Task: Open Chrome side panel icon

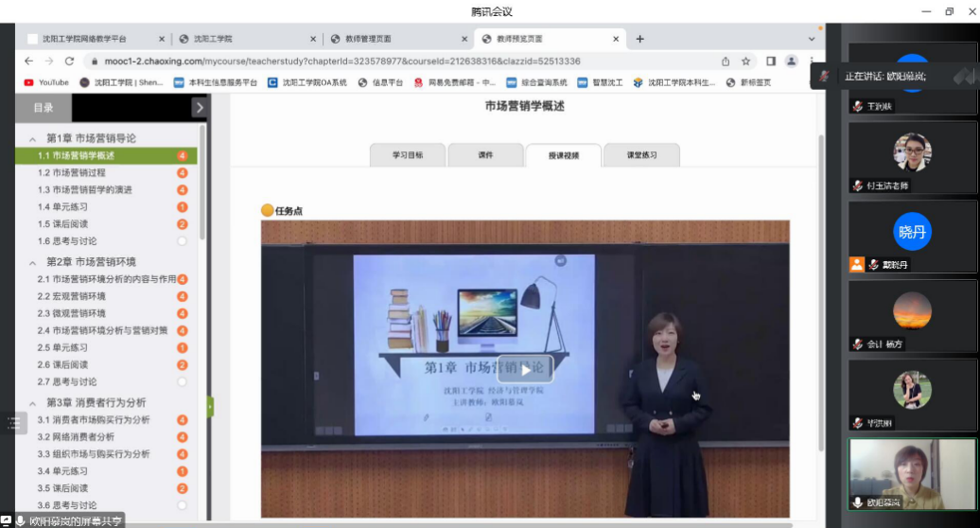Action: coord(770,61)
